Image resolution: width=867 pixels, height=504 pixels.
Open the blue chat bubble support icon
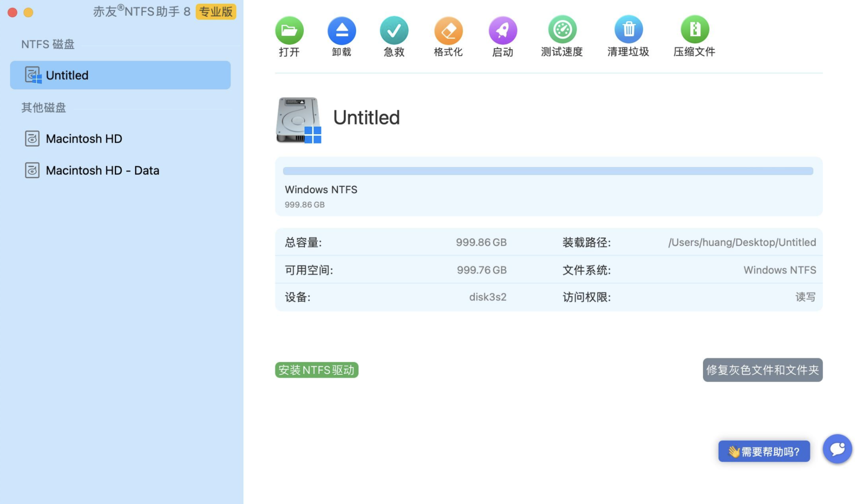tap(837, 449)
